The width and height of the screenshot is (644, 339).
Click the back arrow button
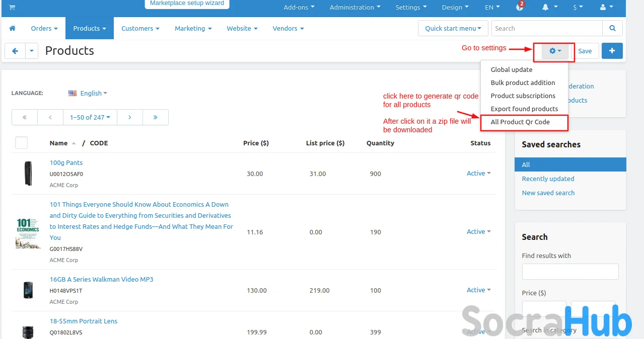tap(15, 51)
